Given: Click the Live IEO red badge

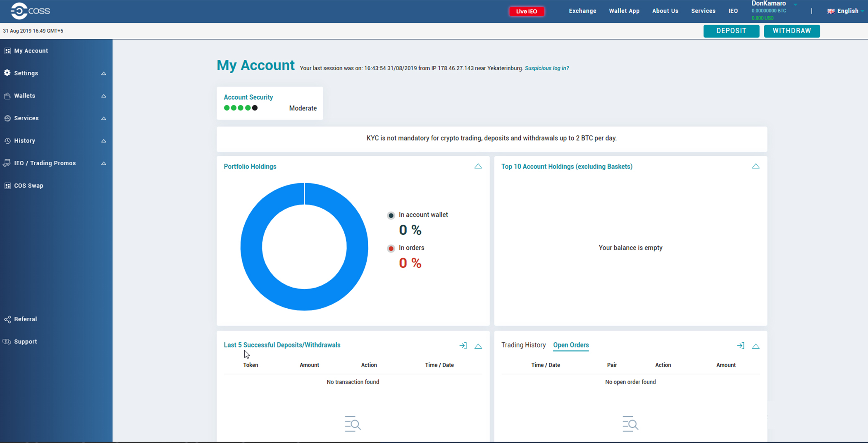Looking at the screenshot, I should coord(527,11).
